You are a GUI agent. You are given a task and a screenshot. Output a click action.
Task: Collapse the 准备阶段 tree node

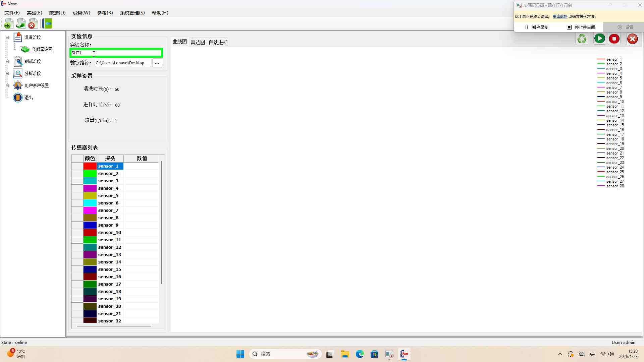tap(7, 37)
